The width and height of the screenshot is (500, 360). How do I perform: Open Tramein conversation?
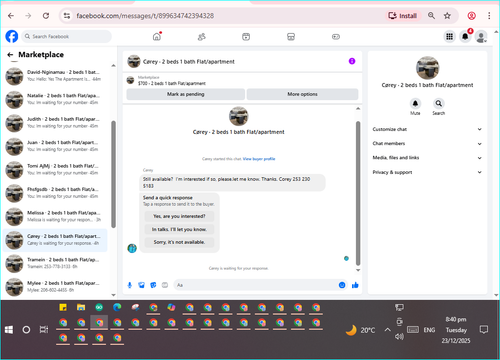coord(55,263)
